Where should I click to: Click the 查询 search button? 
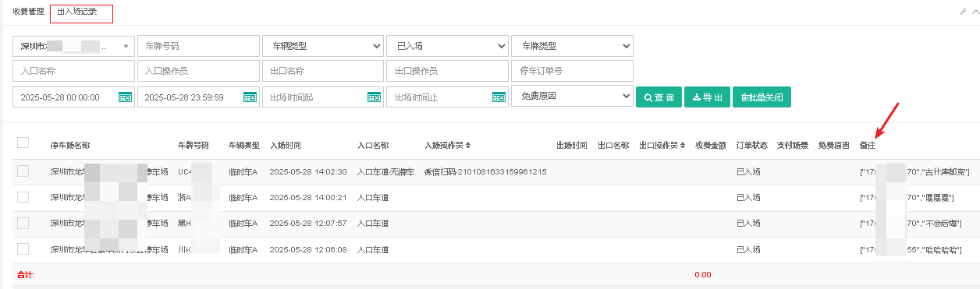(x=659, y=97)
